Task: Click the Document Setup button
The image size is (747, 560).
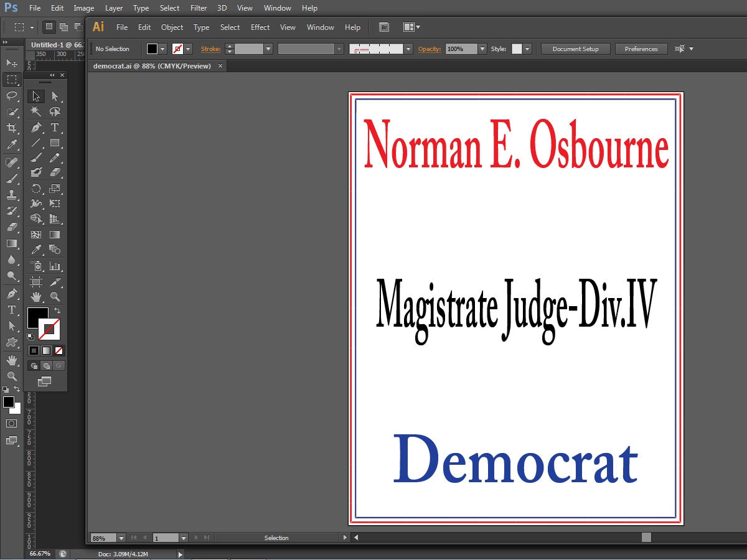Action: [575, 49]
